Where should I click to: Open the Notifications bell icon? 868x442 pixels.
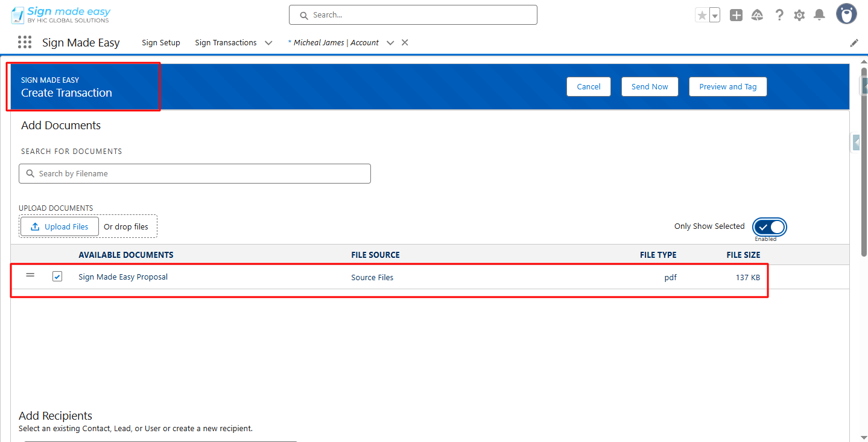tap(819, 15)
